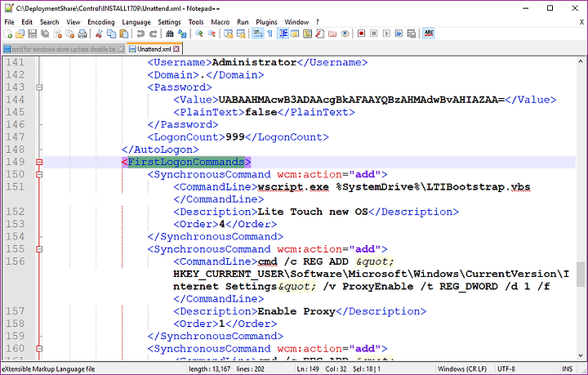
Task: Toggle Show All Characters pilcrow icon
Action: tap(270, 33)
